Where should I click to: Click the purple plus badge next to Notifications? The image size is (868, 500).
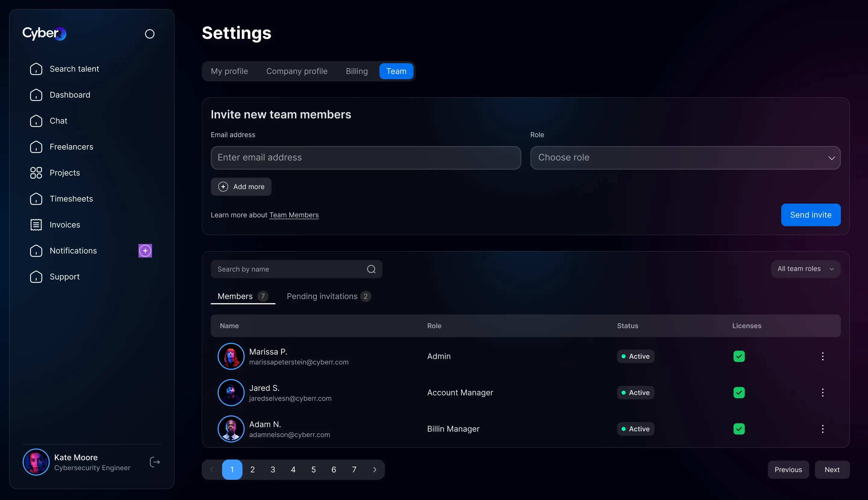145,251
